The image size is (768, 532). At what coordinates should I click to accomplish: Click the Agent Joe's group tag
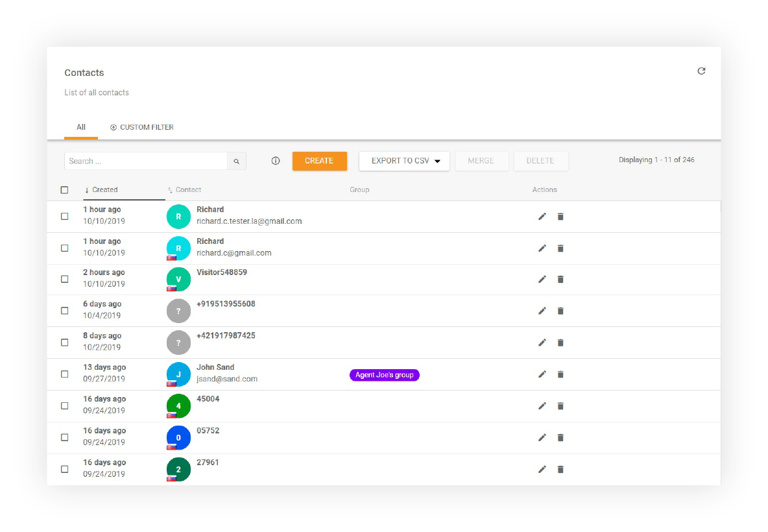pos(384,374)
